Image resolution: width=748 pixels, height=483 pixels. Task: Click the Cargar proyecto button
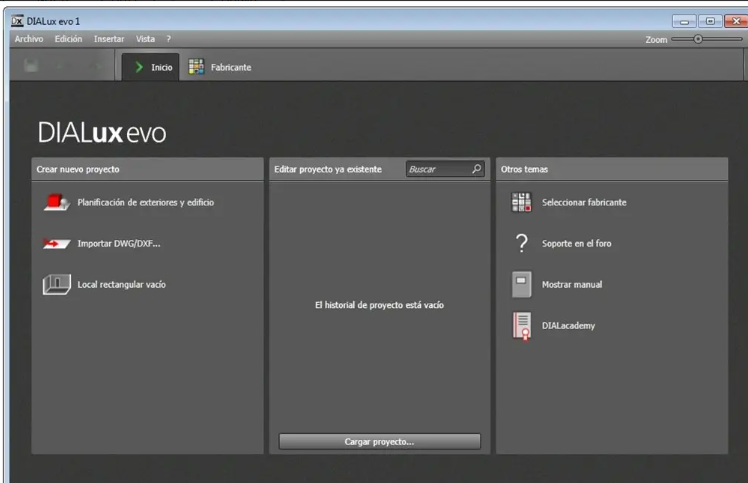point(380,441)
